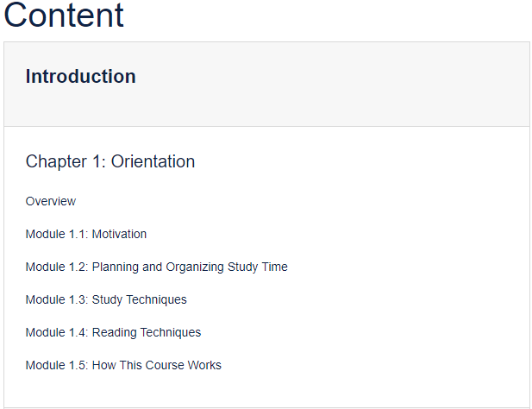Click the gray Introduction panel header bar
The image size is (532, 409).
click(266, 85)
